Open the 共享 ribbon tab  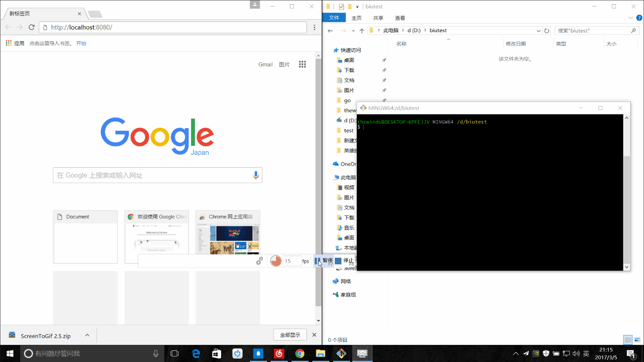coord(378,18)
